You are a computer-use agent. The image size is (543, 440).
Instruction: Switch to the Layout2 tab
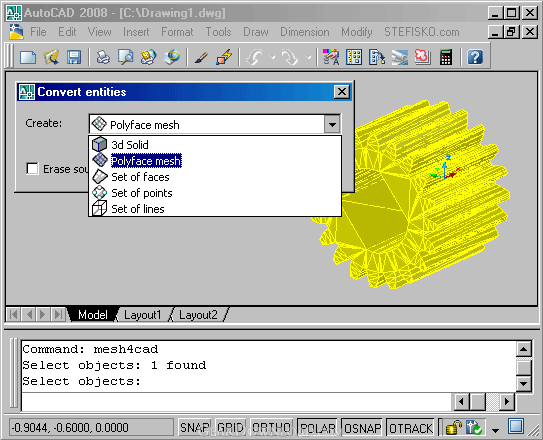click(198, 315)
